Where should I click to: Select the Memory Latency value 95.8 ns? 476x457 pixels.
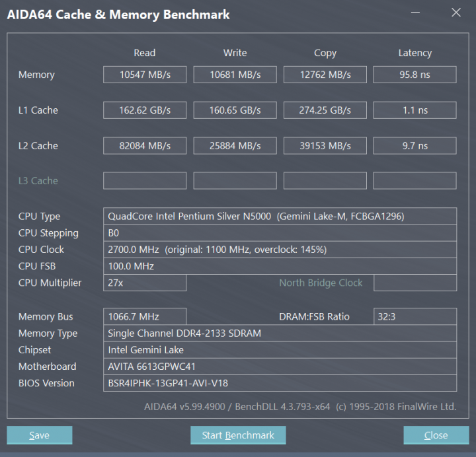tap(415, 75)
